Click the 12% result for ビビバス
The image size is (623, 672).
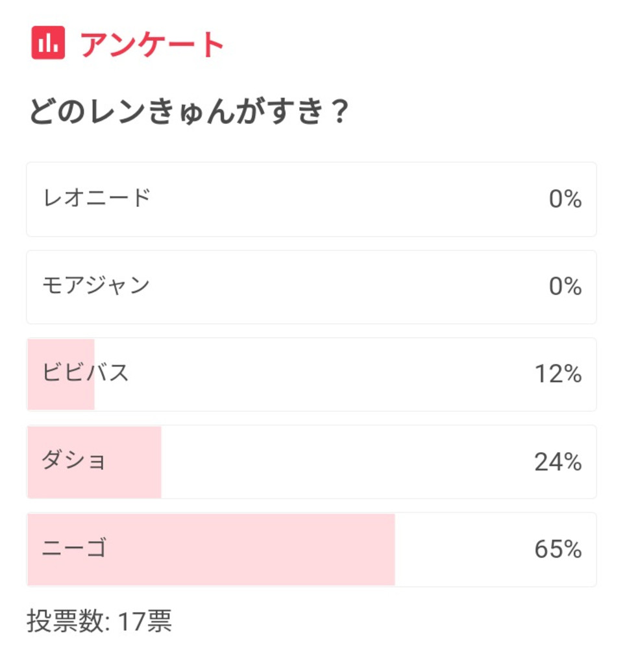[x=557, y=374]
